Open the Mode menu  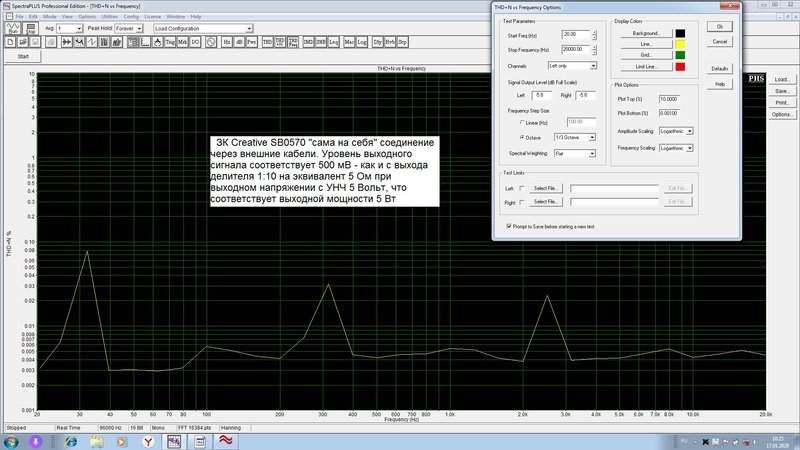[49, 17]
